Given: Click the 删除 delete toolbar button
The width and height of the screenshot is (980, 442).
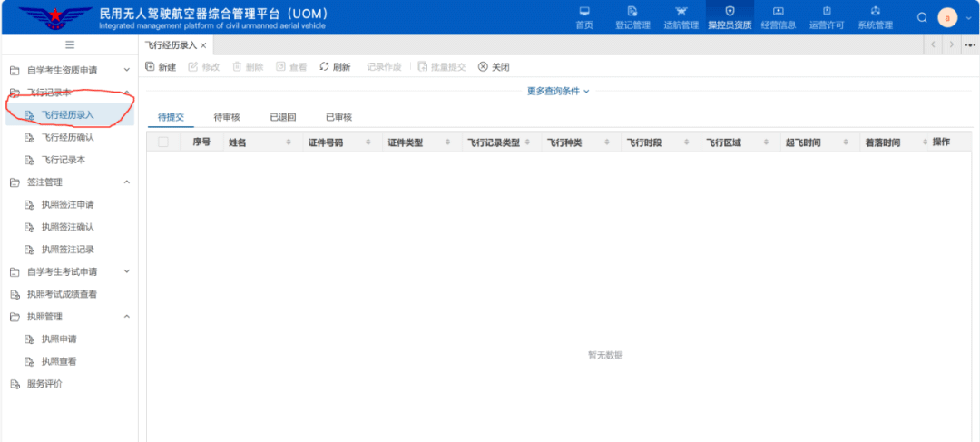Looking at the screenshot, I should (248, 67).
